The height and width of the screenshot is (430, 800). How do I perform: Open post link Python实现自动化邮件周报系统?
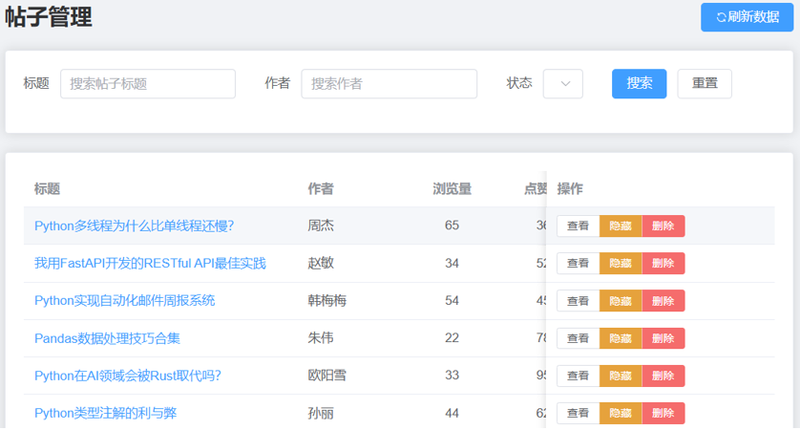(x=124, y=300)
